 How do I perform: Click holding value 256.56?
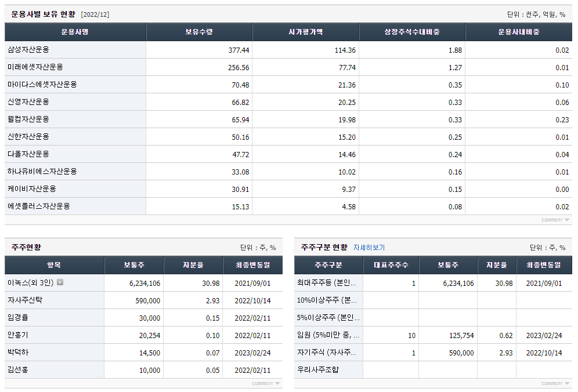coord(239,68)
